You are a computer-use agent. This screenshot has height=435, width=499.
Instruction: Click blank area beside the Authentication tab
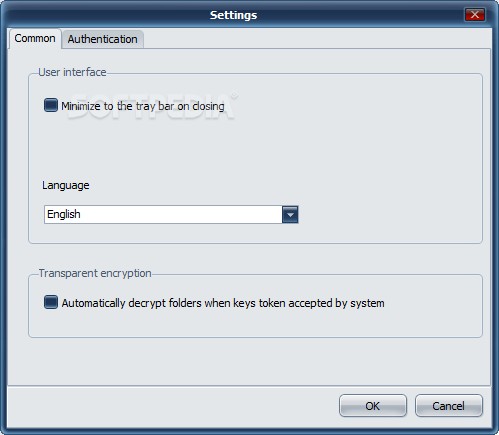coord(317,39)
